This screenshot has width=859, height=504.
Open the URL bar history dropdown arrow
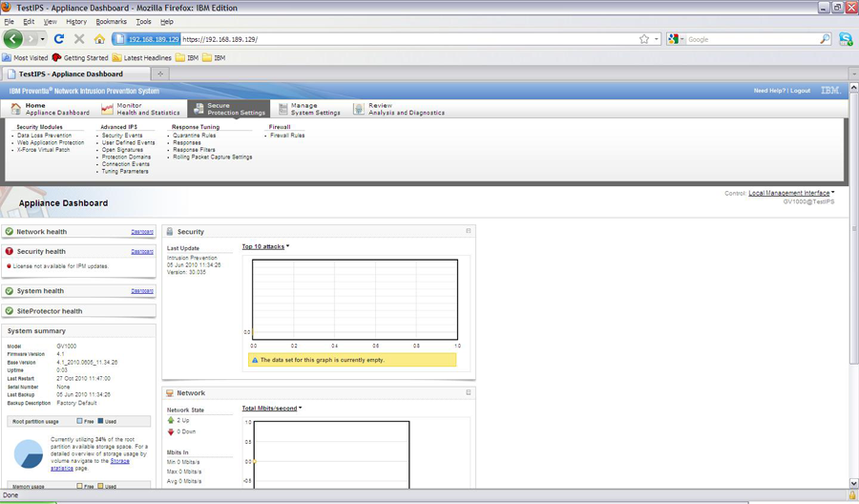pyautogui.click(x=657, y=39)
